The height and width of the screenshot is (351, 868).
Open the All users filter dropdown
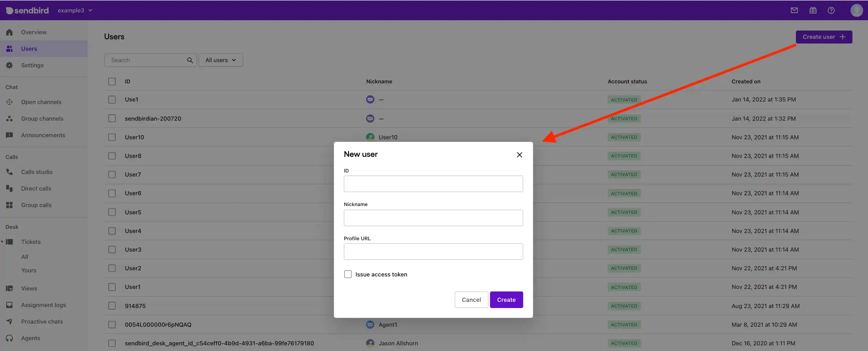(x=220, y=60)
